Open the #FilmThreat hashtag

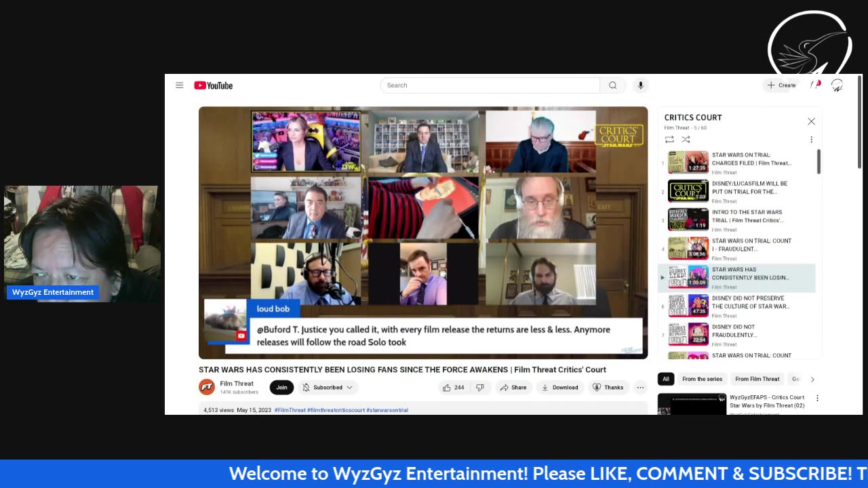pos(290,410)
